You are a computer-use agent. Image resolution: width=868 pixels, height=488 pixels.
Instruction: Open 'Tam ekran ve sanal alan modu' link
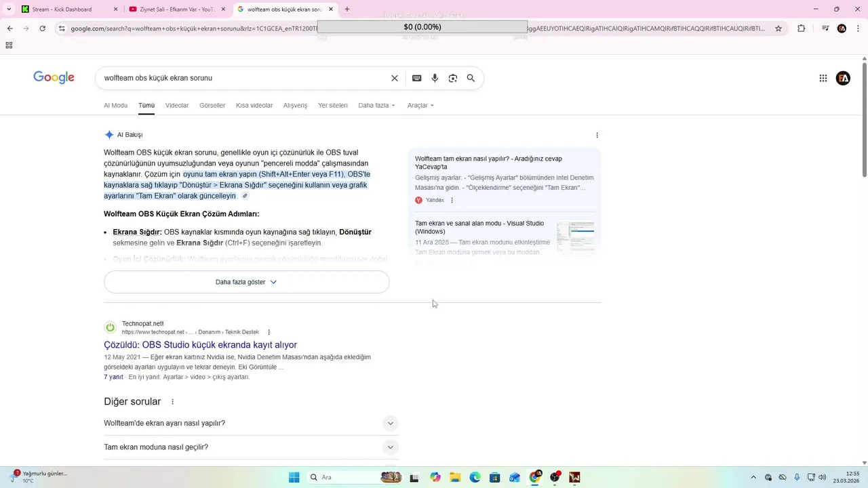(x=479, y=227)
